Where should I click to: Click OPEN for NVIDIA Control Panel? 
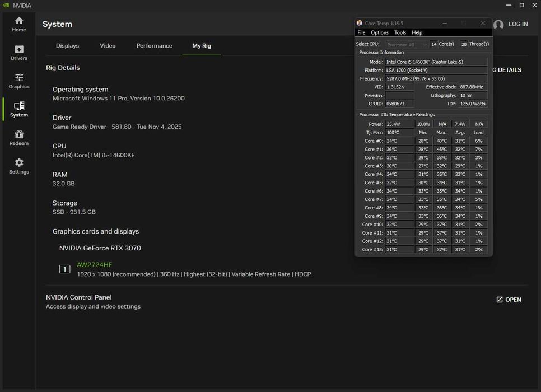509,300
